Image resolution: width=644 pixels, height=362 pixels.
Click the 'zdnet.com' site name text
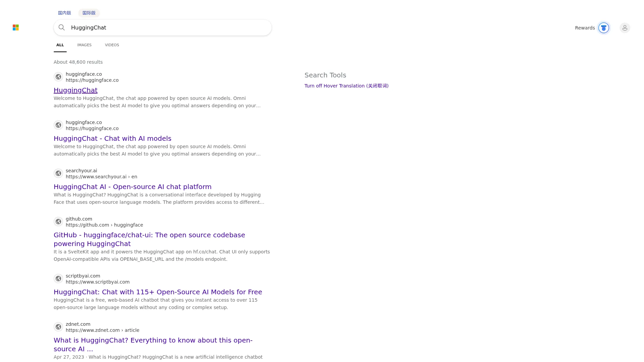tap(78, 324)
